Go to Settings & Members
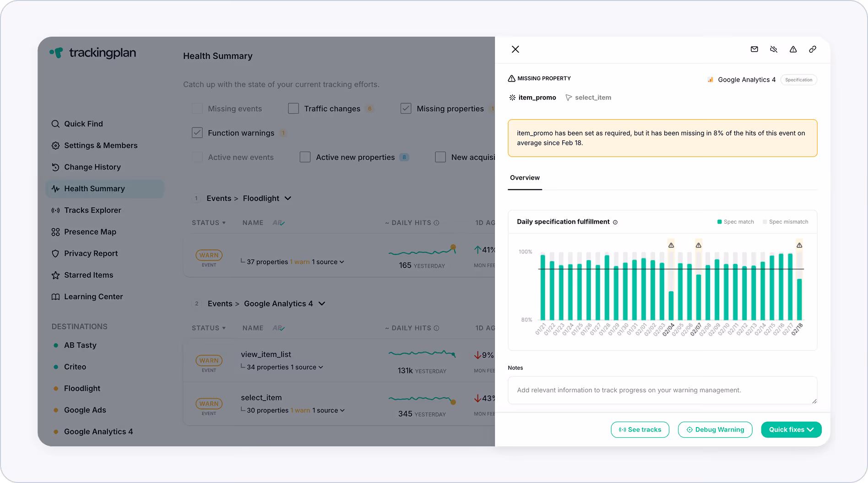This screenshot has height=483, width=868. (x=101, y=145)
